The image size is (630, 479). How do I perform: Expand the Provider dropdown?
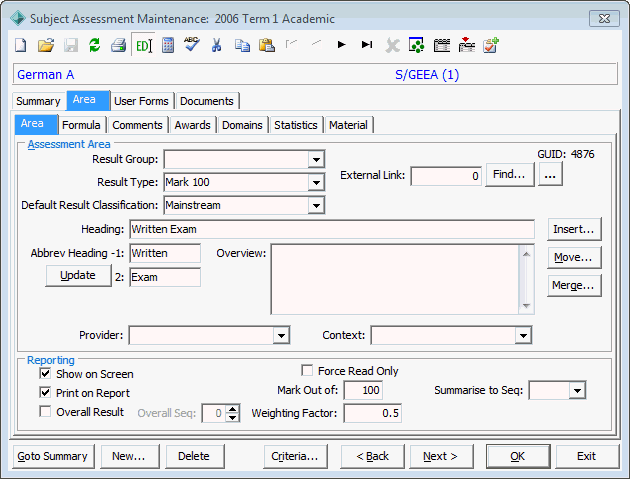(281, 335)
